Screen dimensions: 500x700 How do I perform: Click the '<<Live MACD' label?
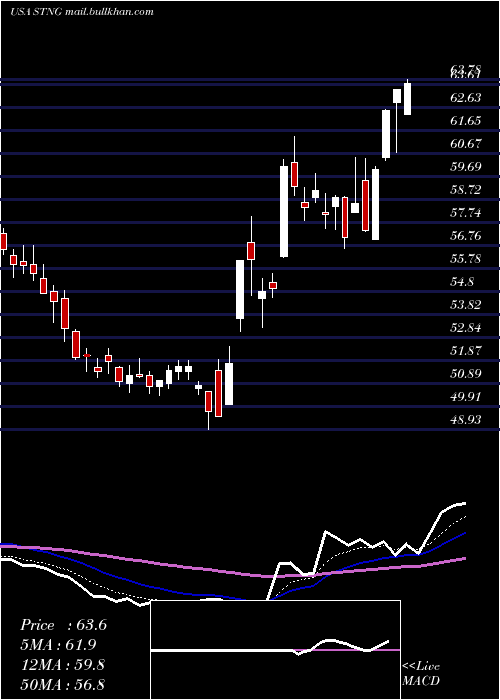tap(421, 674)
